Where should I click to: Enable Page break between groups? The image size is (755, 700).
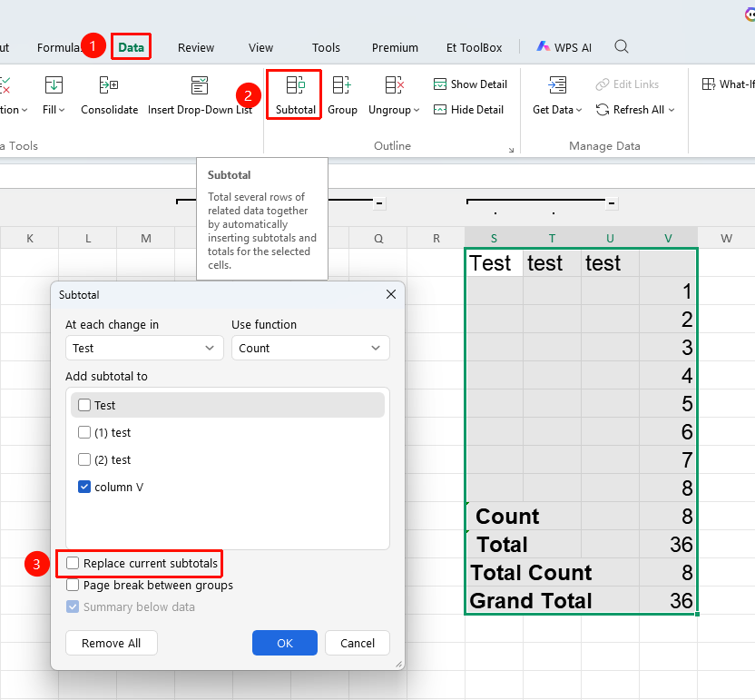73,585
